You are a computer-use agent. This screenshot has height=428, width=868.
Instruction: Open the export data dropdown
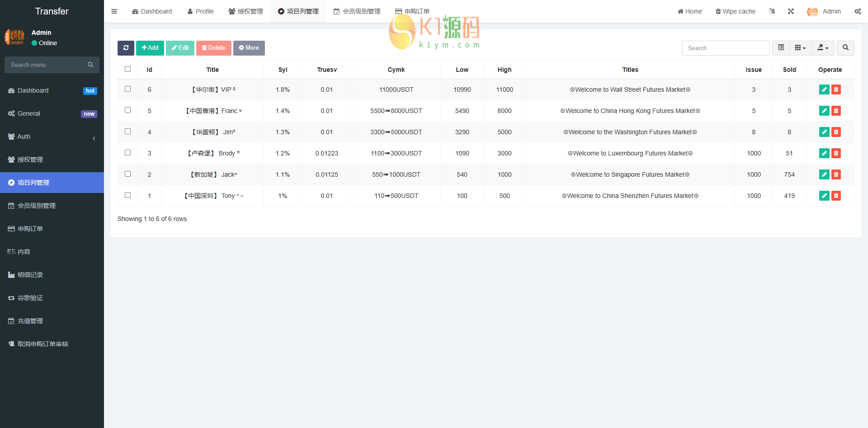(x=823, y=48)
